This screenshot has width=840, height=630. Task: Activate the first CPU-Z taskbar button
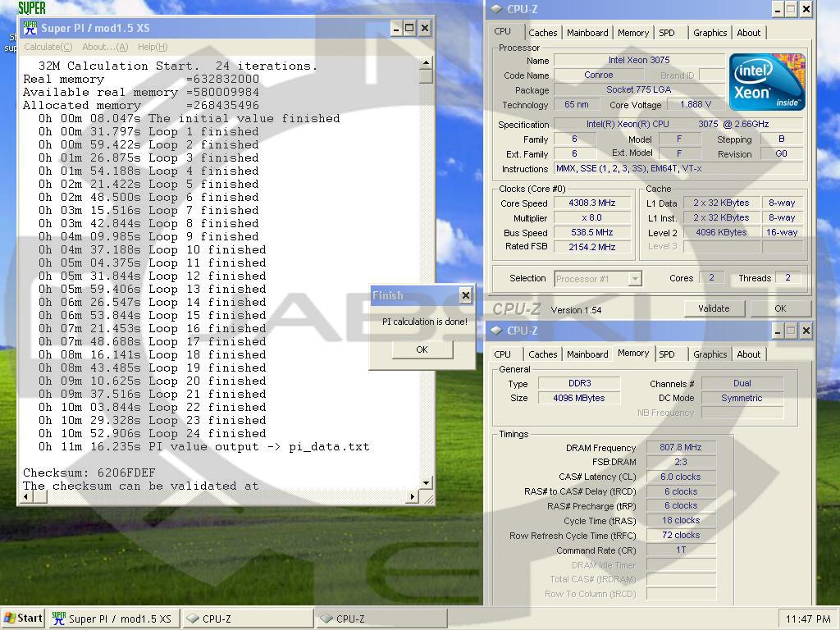[247, 619]
